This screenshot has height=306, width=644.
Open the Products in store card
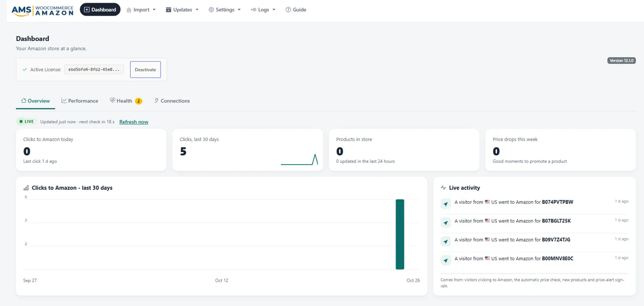click(x=404, y=150)
